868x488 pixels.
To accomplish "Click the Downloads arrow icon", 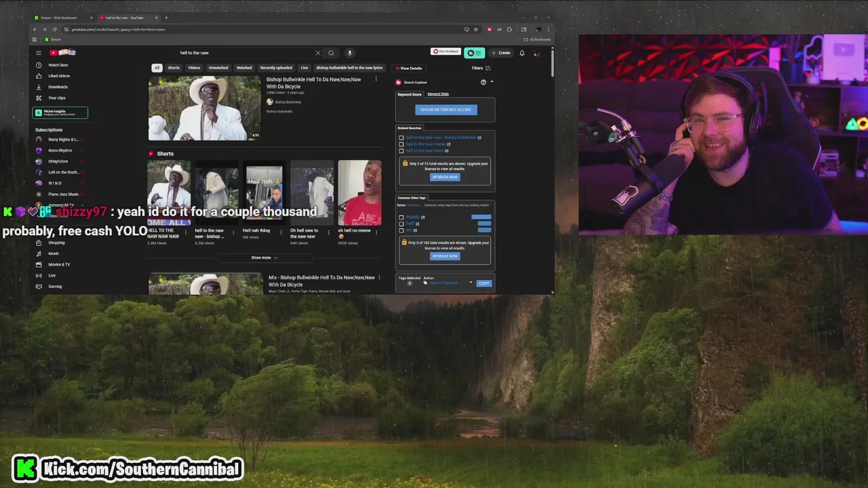I will (39, 87).
